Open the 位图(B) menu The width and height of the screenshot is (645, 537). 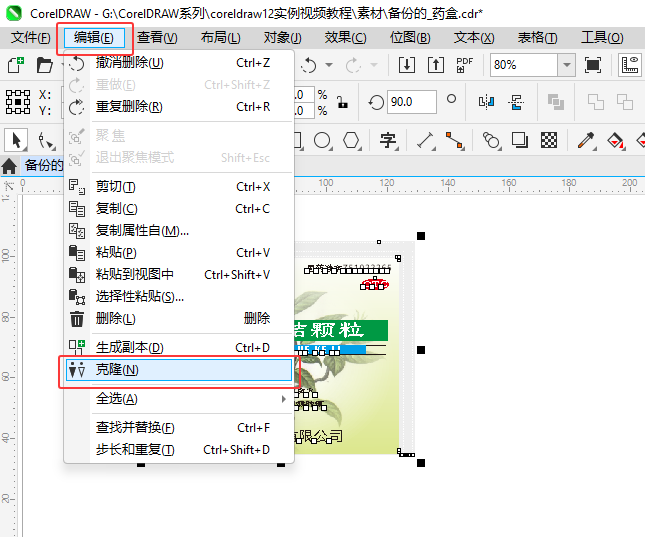pyautogui.click(x=410, y=38)
